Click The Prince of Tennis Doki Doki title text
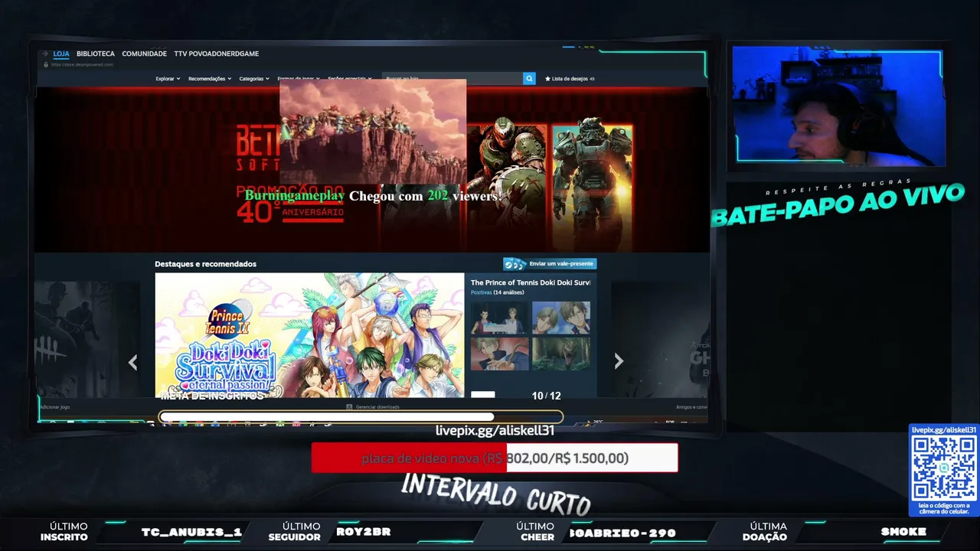980x551 pixels. pos(531,282)
